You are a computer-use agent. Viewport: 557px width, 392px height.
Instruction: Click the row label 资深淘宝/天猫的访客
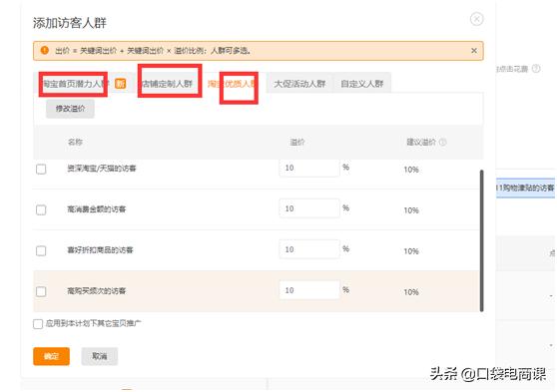102,169
